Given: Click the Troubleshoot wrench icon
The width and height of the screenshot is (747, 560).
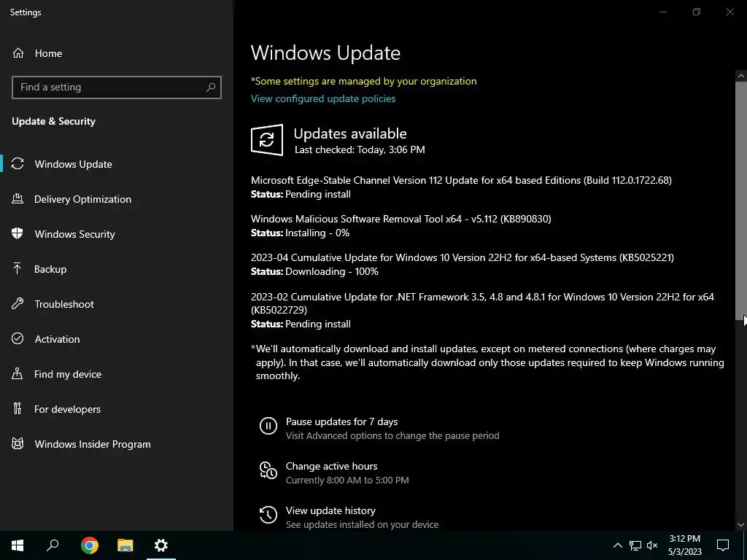Looking at the screenshot, I should (18, 304).
